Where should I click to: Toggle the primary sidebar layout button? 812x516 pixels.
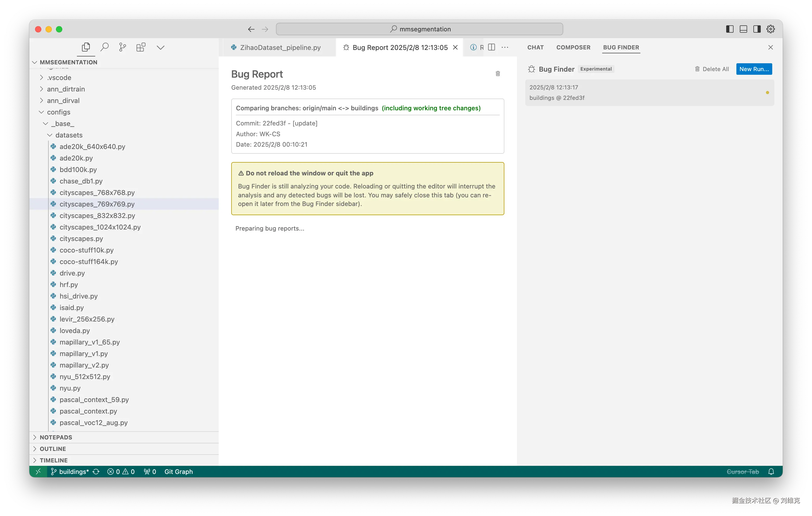(x=729, y=29)
